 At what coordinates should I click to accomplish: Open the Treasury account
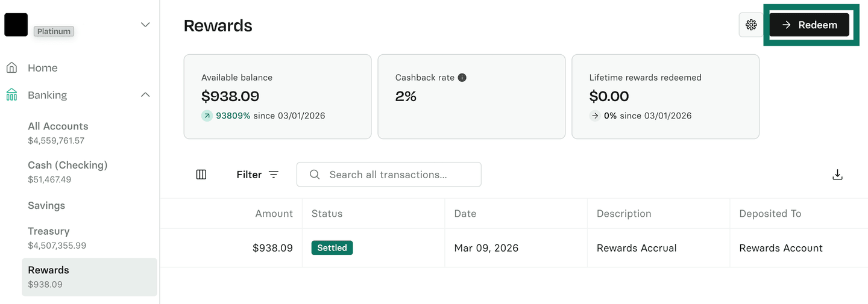click(x=49, y=231)
